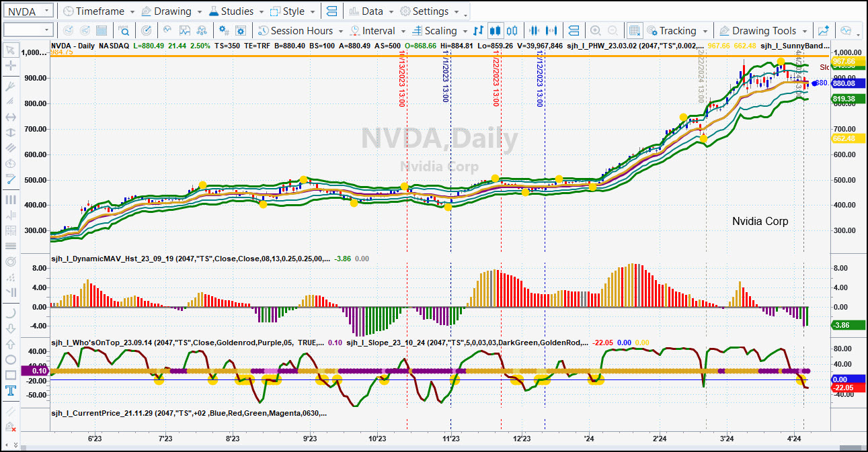Select the highlighted blue trendline tool
Image resolution: width=868 pixels, height=452 pixels.
click(11, 179)
